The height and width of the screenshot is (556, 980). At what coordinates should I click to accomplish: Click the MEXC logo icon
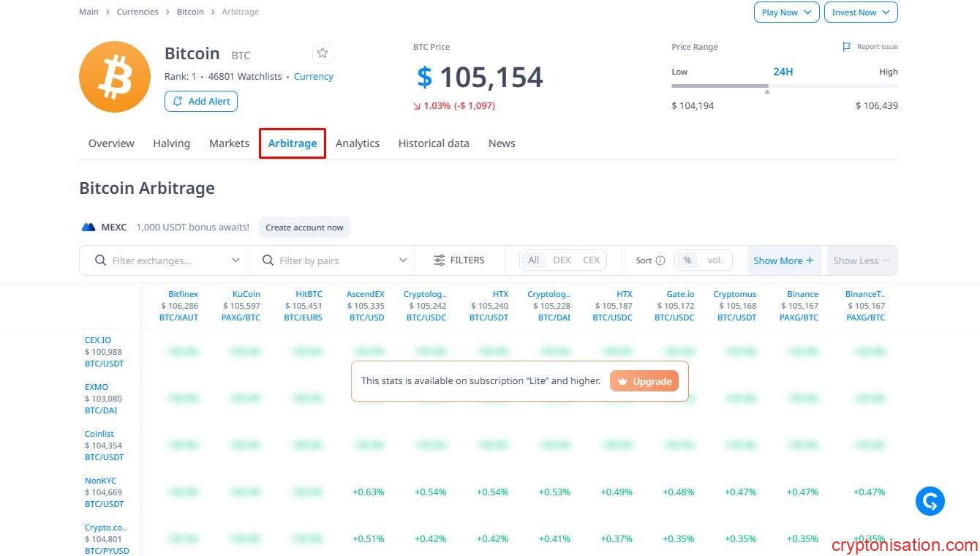(88, 228)
